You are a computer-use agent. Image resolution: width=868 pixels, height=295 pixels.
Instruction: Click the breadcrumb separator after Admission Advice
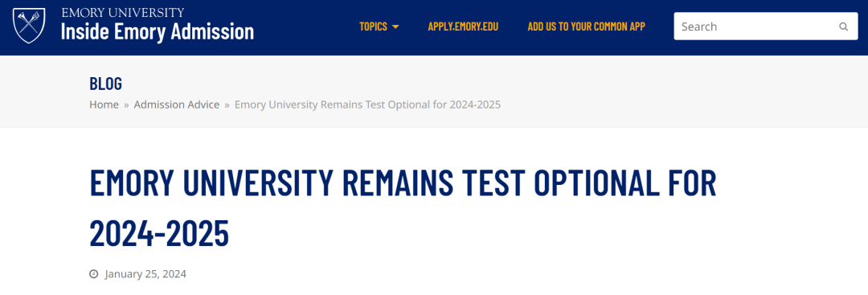point(227,104)
